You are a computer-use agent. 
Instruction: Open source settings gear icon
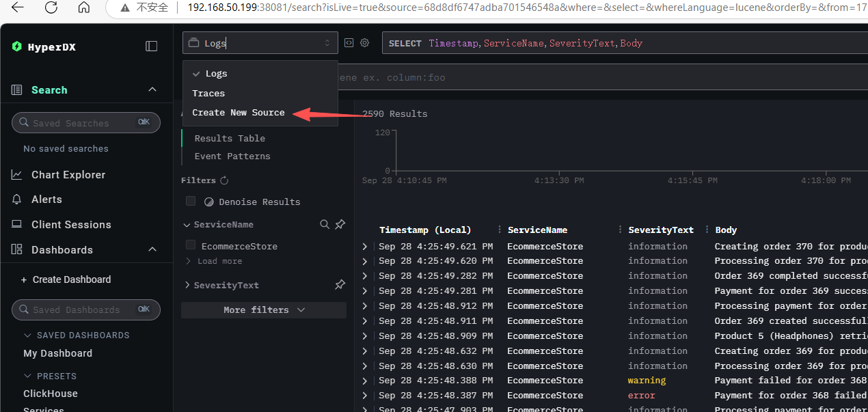pos(365,42)
